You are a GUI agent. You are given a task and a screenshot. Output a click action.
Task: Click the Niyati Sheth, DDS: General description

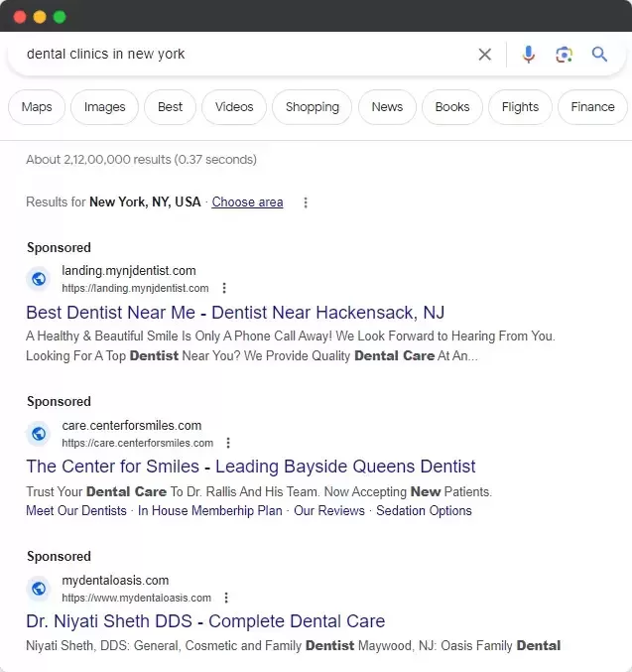pyautogui.click(x=294, y=645)
